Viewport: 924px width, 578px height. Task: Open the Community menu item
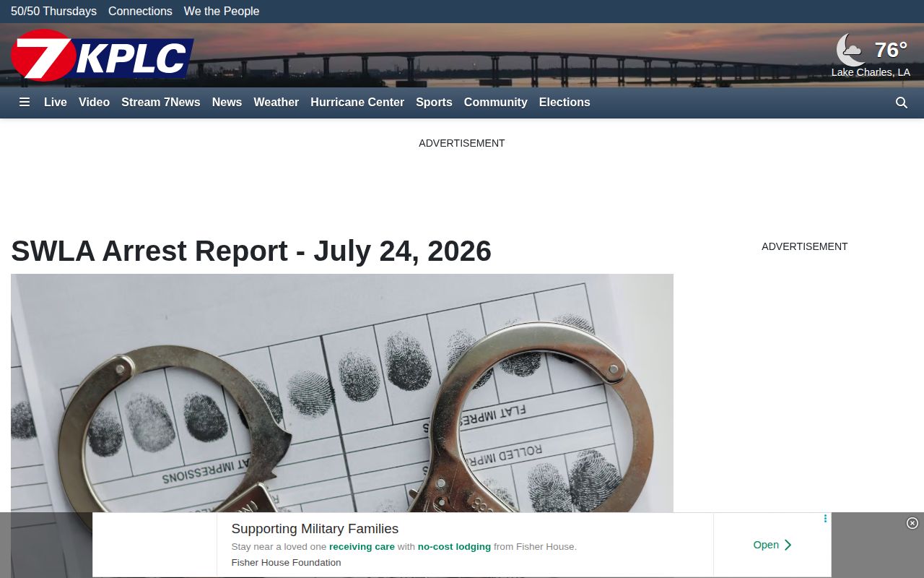(496, 103)
